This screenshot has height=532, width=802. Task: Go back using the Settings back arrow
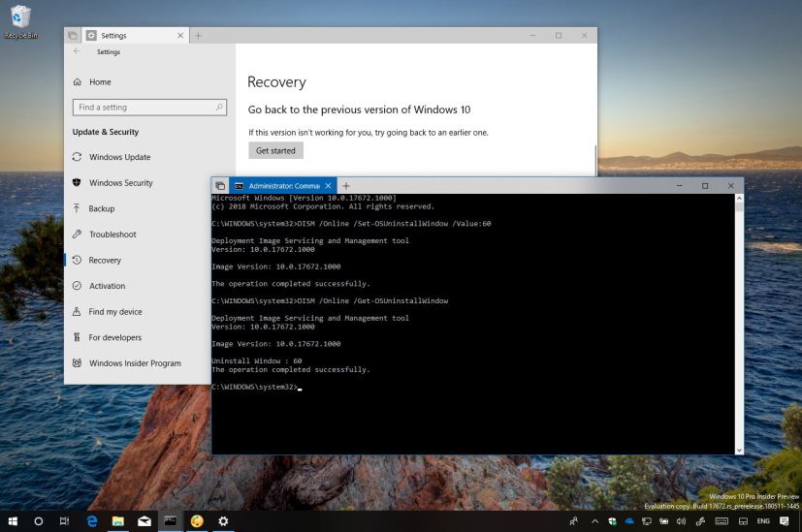(x=78, y=51)
